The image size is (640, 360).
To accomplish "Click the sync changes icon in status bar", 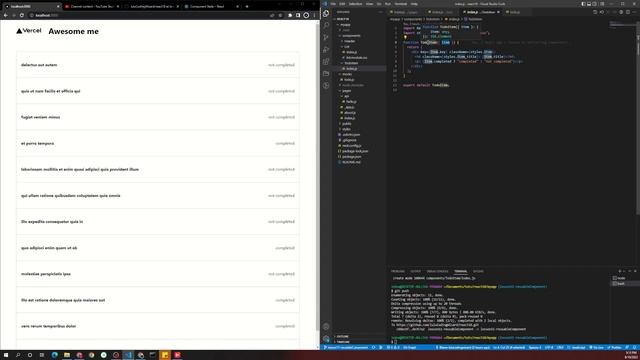I will [373, 347].
